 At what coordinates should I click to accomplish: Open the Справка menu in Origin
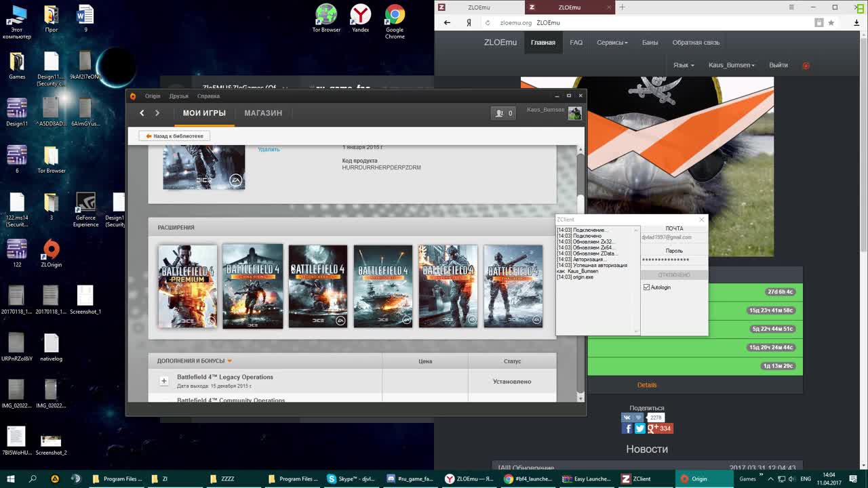point(208,96)
